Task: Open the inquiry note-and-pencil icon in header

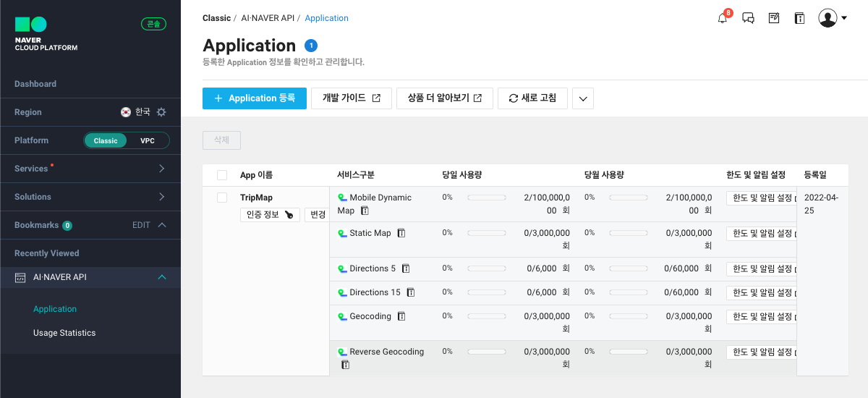Action: point(774,18)
